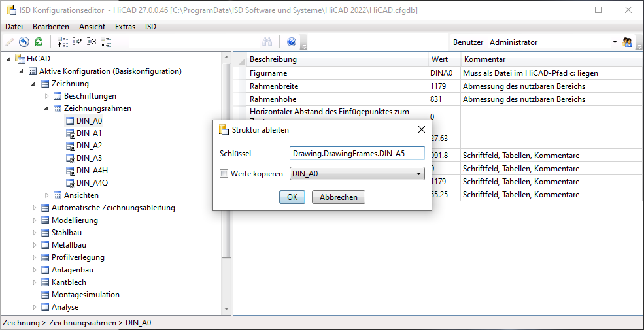Image resolution: width=644 pixels, height=330 pixels.
Task: Click the Stahlbau table icon
Action: pyautogui.click(x=45, y=233)
